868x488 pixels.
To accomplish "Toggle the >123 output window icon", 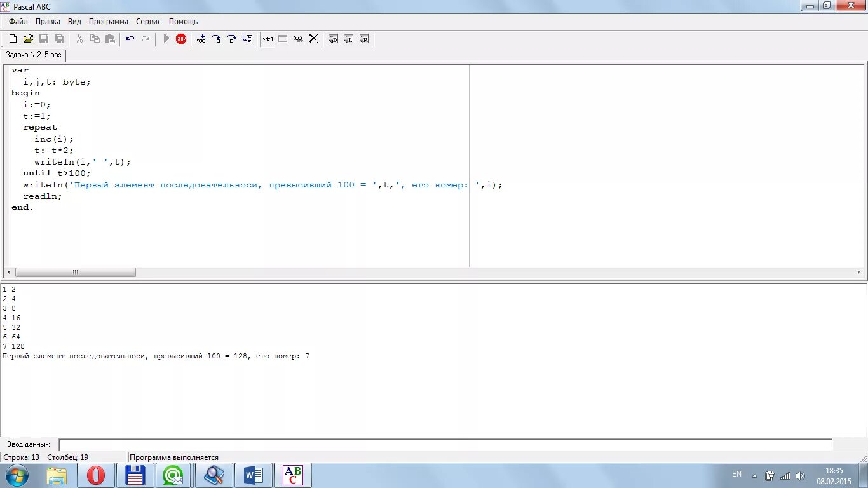I will tap(268, 39).
